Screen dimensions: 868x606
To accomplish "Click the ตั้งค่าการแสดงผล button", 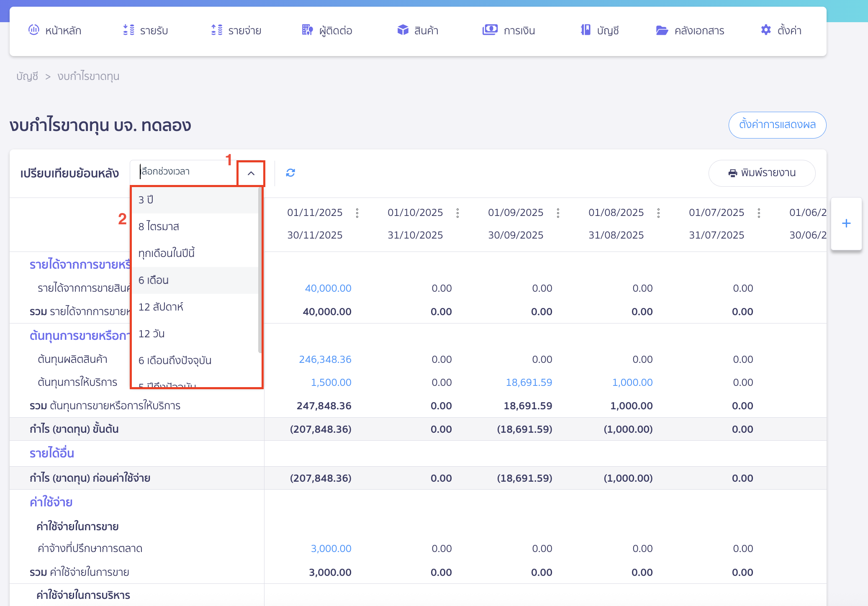I will pyautogui.click(x=777, y=125).
